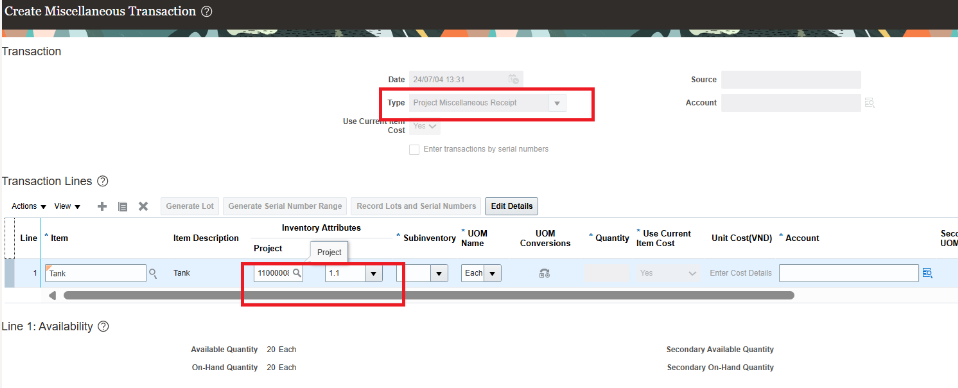Open line 1 Use Current Item Cost dropdown

click(668, 273)
